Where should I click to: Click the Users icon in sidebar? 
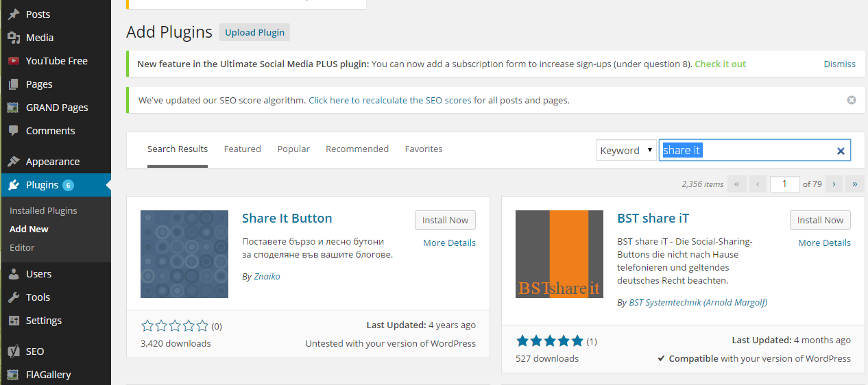coord(14,274)
